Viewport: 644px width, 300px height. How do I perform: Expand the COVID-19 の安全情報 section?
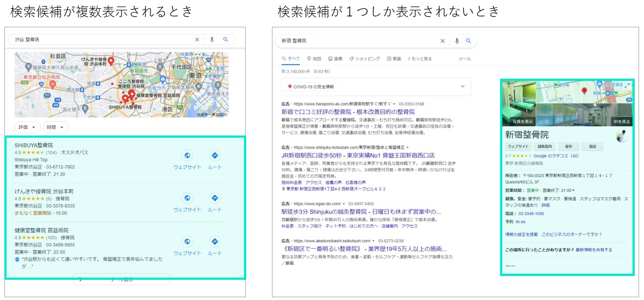pos(463,86)
